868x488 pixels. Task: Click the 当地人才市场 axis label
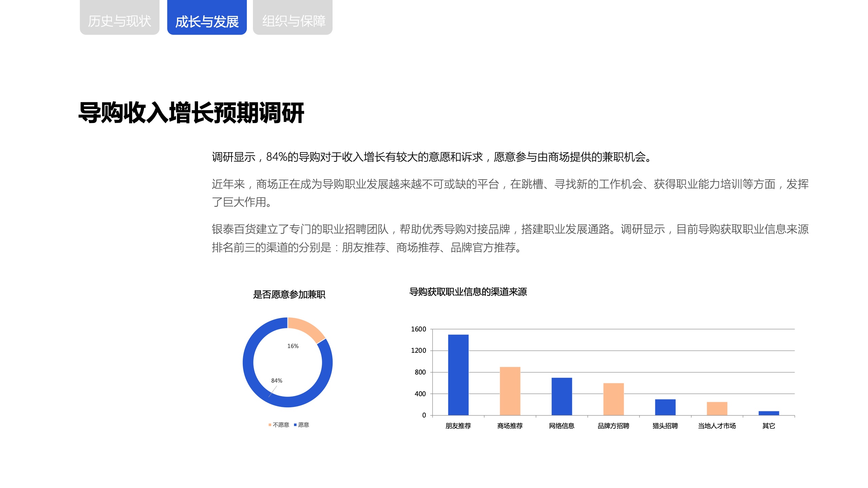pyautogui.click(x=717, y=426)
